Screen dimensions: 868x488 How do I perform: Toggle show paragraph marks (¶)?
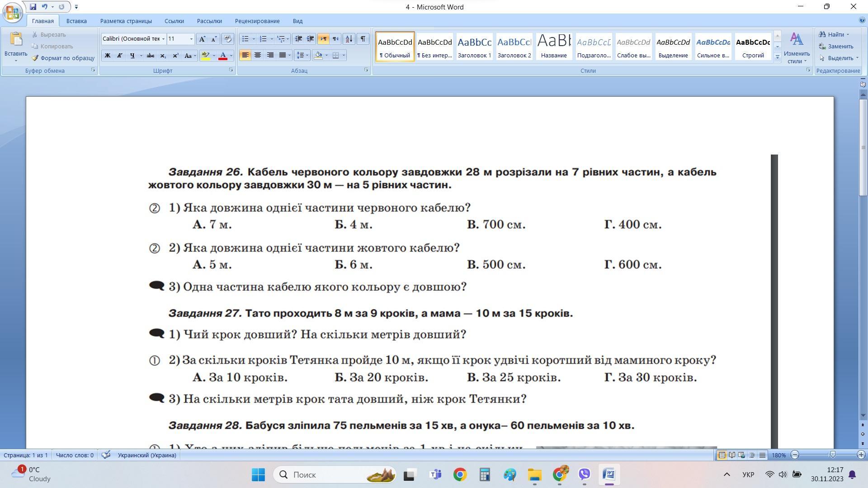tap(363, 39)
